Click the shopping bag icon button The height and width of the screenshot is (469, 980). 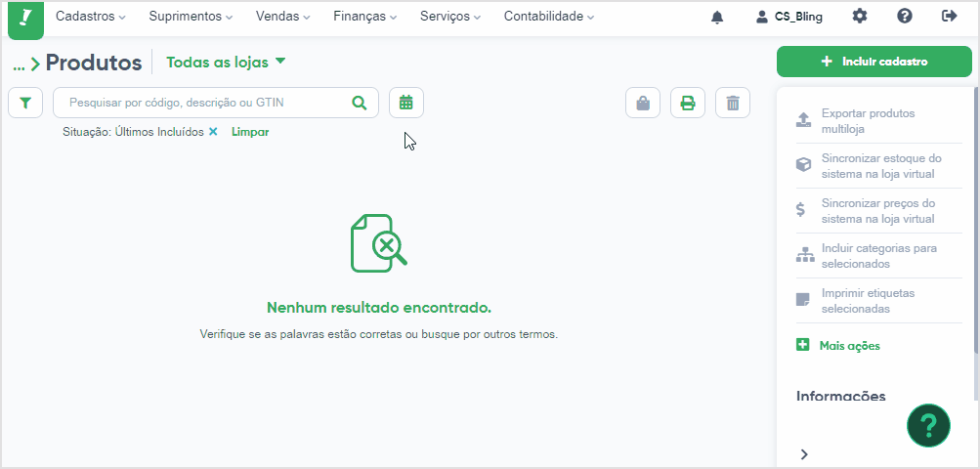coord(643,103)
